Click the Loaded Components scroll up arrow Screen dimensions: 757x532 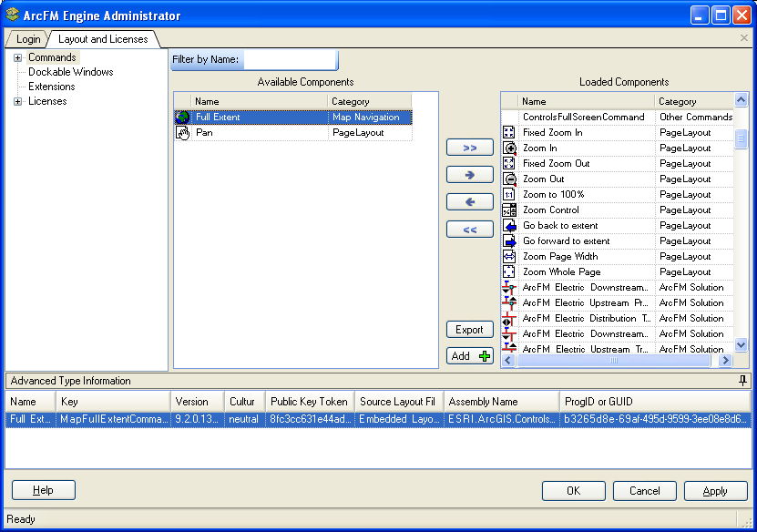pyautogui.click(x=742, y=100)
